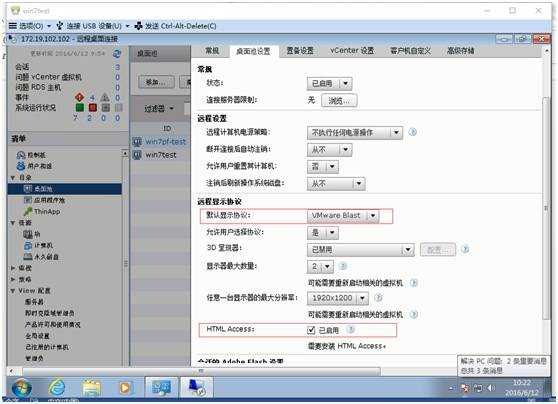Click help icon beside 3D 呈现器 配置 button

pyautogui.click(x=465, y=249)
